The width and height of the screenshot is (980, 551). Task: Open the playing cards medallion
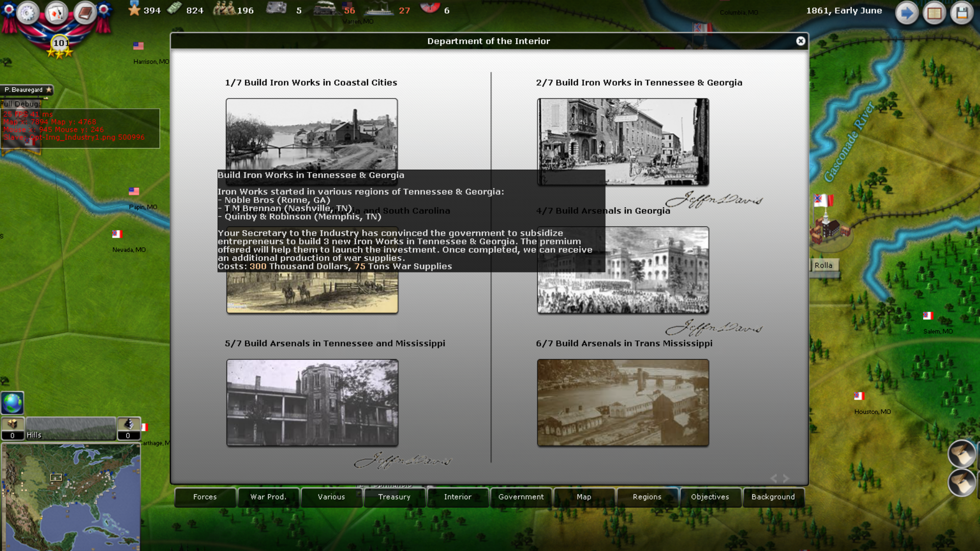pyautogui.click(x=56, y=13)
